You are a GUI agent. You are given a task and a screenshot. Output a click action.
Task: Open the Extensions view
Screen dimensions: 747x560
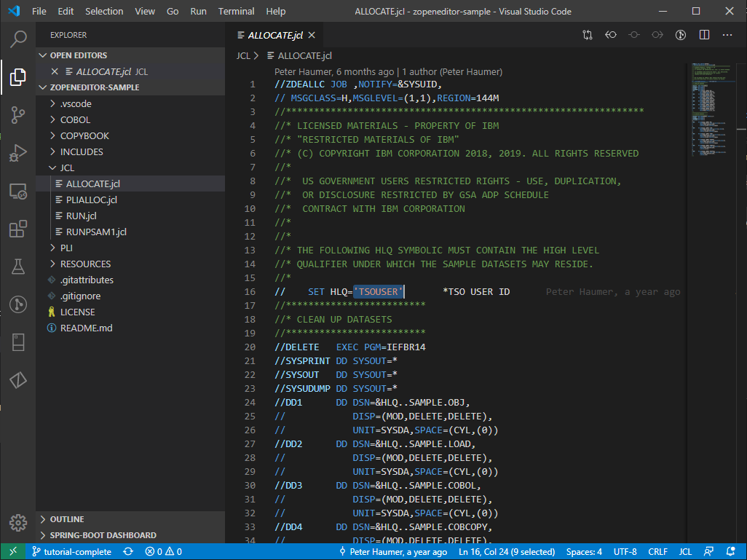click(18, 229)
